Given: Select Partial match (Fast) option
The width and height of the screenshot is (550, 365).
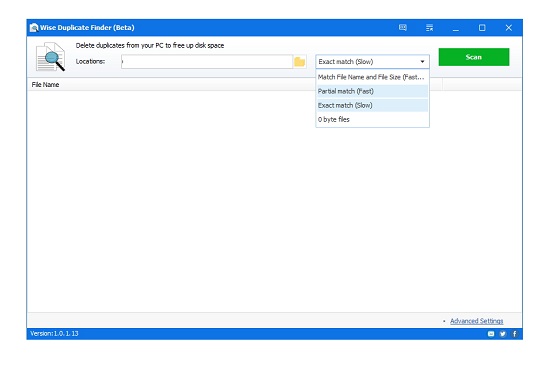Looking at the screenshot, I should tap(372, 91).
